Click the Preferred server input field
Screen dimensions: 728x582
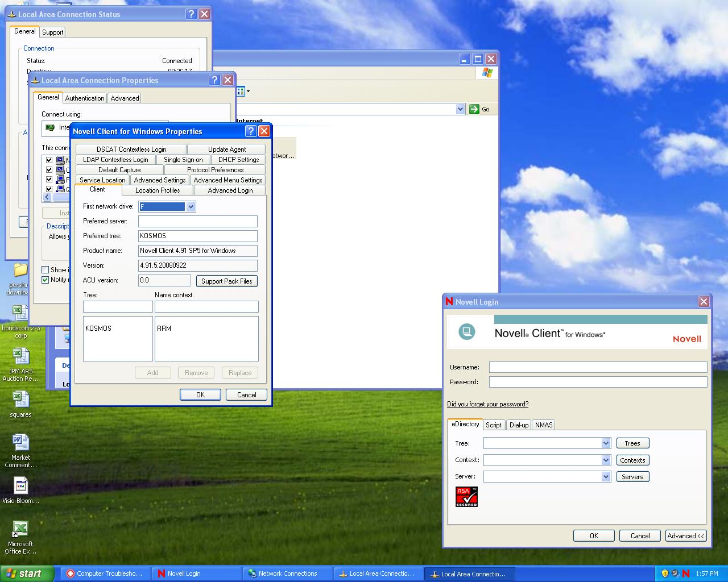(198, 221)
